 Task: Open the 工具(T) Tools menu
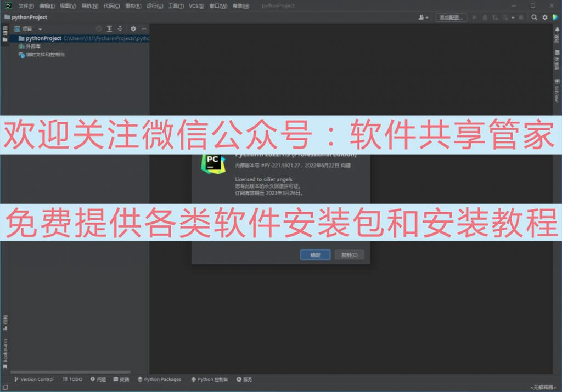click(176, 6)
